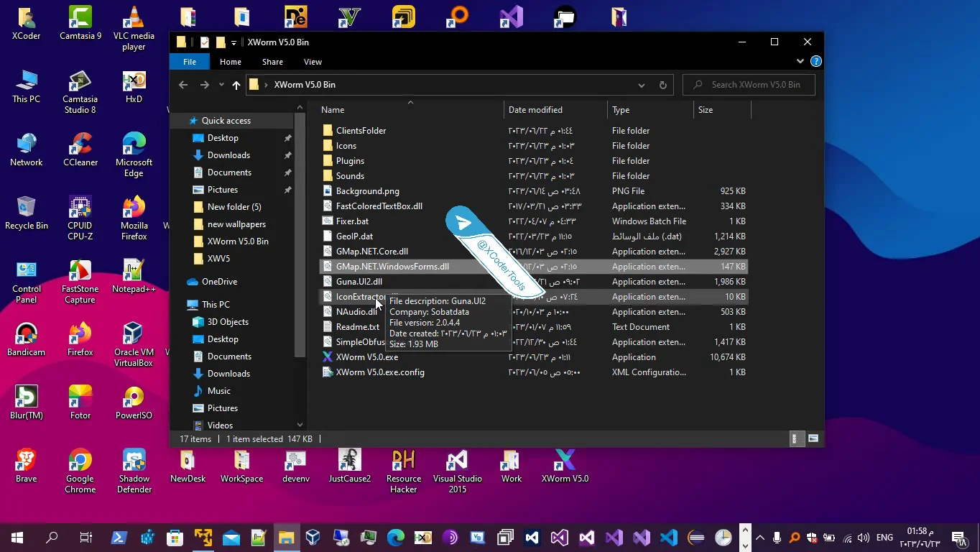The height and width of the screenshot is (552, 980).
Task: Expand the address bar history dropdown
Action: (x=641, y=85)
